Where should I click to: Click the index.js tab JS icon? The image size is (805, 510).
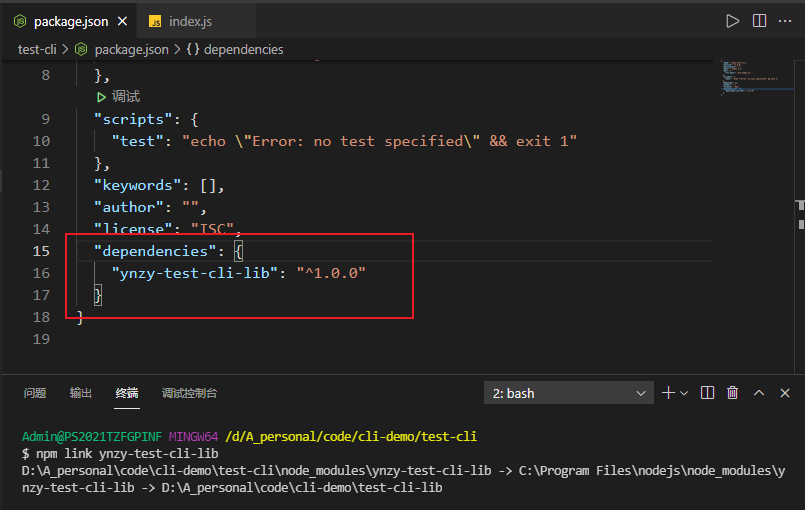click(155, 21)
